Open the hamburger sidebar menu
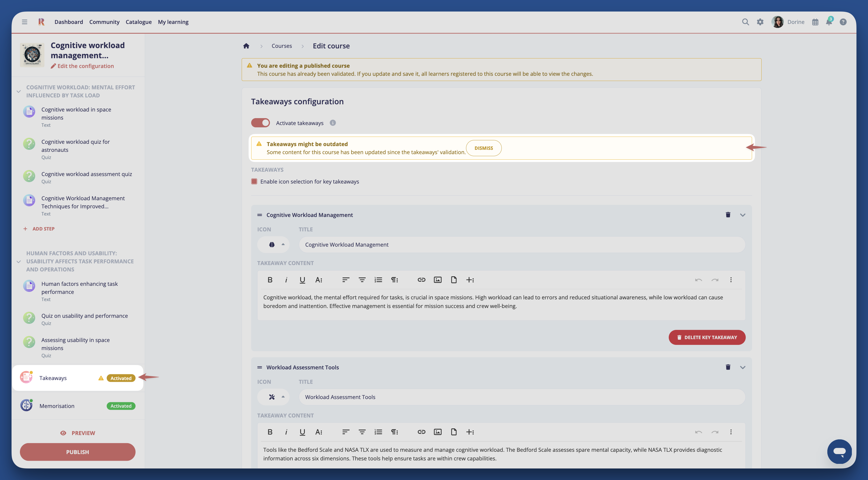Image resolution: width=868 pixels, height=480 pixels. tap(25, 22)
